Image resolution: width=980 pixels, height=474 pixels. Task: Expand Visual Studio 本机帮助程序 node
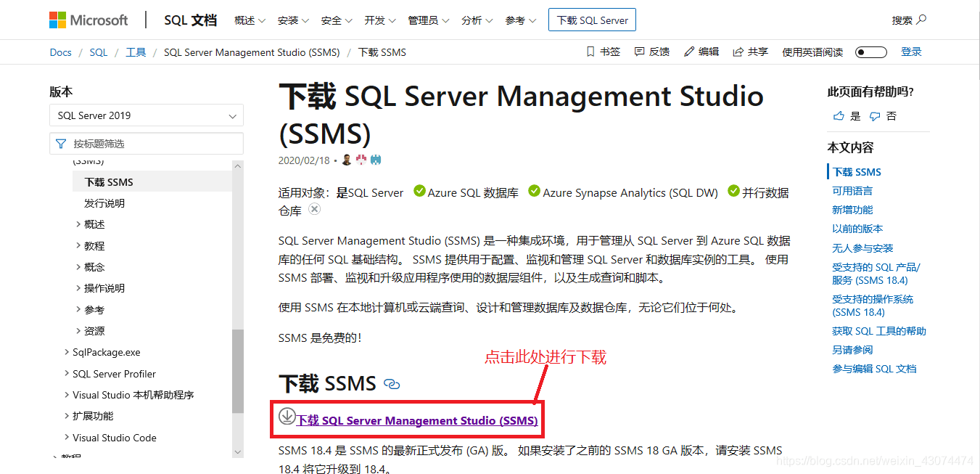[67, 395]
